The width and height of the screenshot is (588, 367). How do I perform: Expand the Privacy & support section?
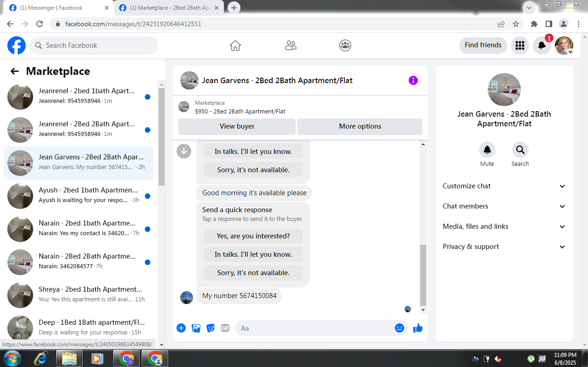pos(504,247)
